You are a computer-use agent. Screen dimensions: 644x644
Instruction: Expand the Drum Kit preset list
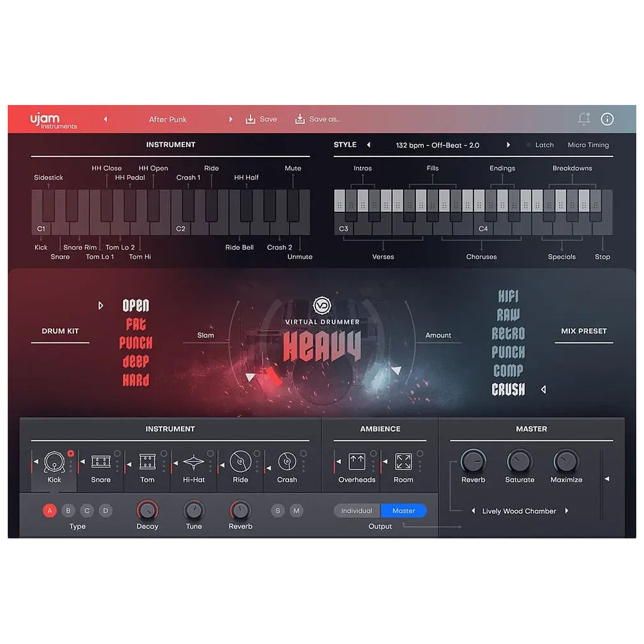pyautogui.click(x=101, y=305)
